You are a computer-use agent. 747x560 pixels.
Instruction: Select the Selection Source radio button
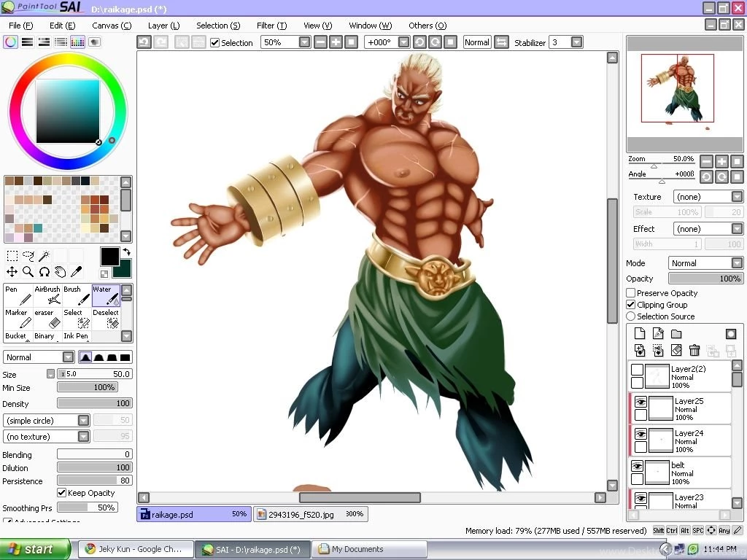tap(631, 316)
